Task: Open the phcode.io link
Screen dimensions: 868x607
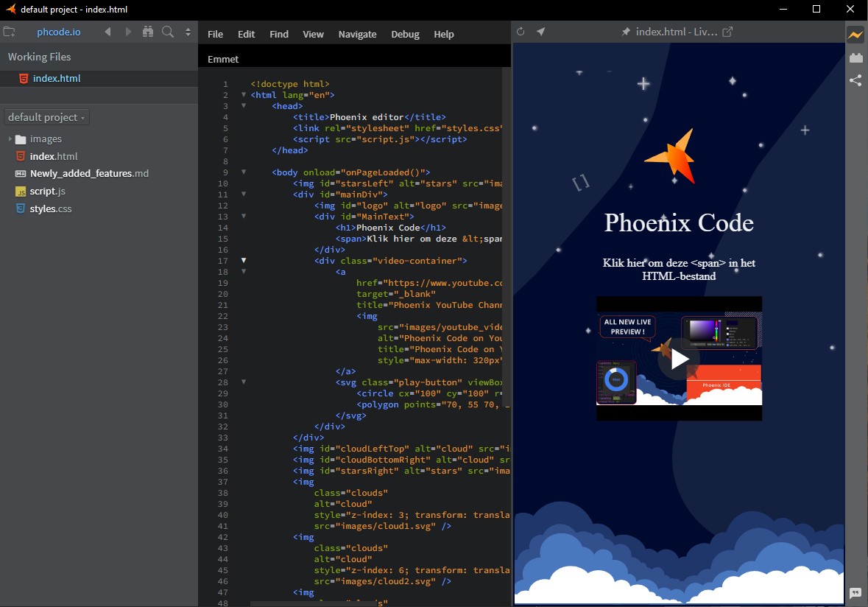Action: pos(59,32)
